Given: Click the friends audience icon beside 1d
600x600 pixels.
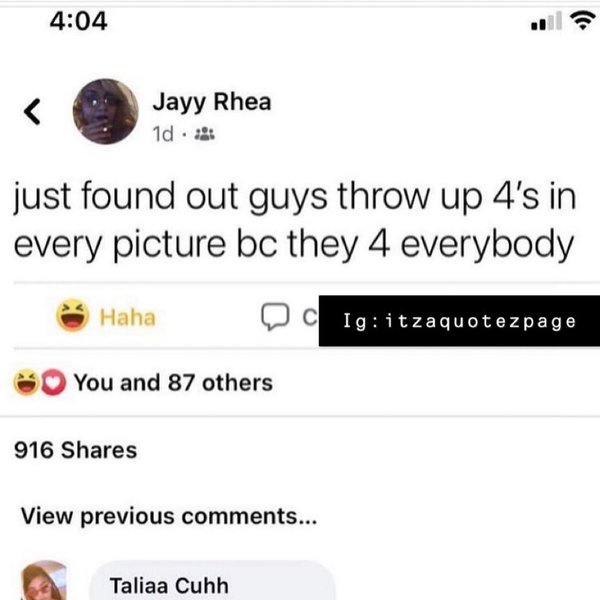Looking at the screenshot, I should pos(205,134).
